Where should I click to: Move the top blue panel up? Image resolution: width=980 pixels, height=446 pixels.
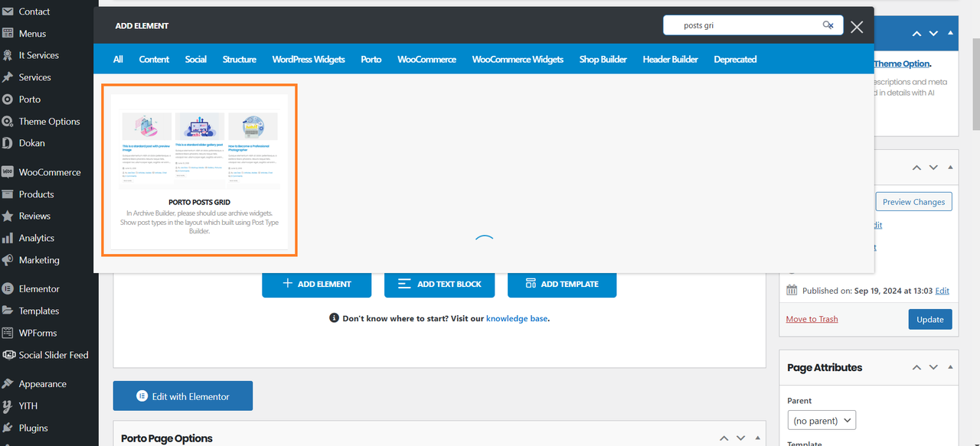pos(916,34)
